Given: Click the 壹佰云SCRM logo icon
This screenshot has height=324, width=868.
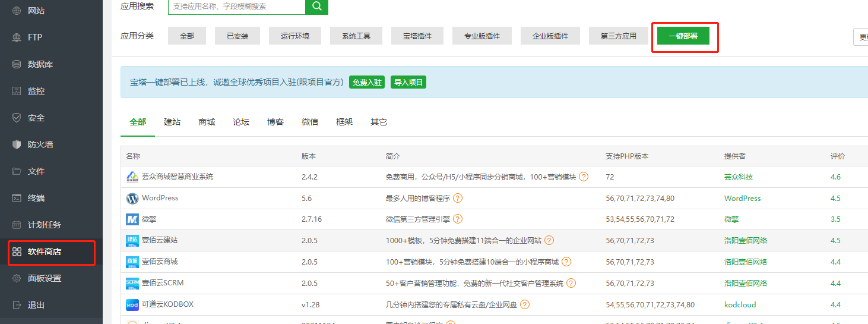Looking at the screenshot, I should (x=132, y=284).
